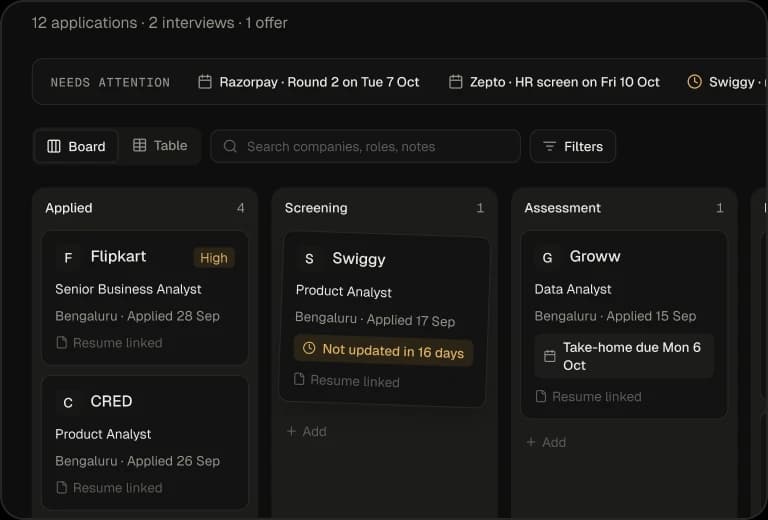This screenshot has width=768, height=520.
Task: Click the Assessment column header
Action: tap(562, 208)
